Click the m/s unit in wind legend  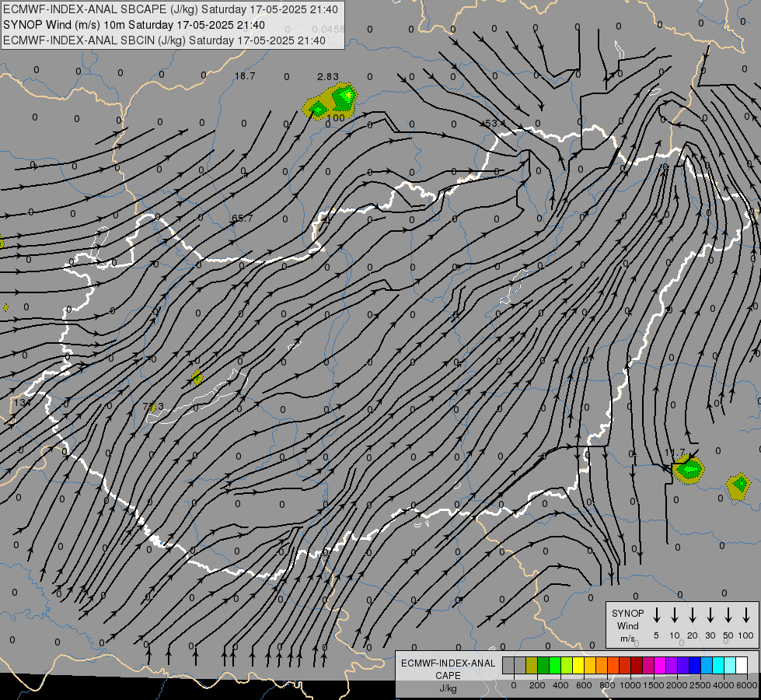tap(627, 639)
